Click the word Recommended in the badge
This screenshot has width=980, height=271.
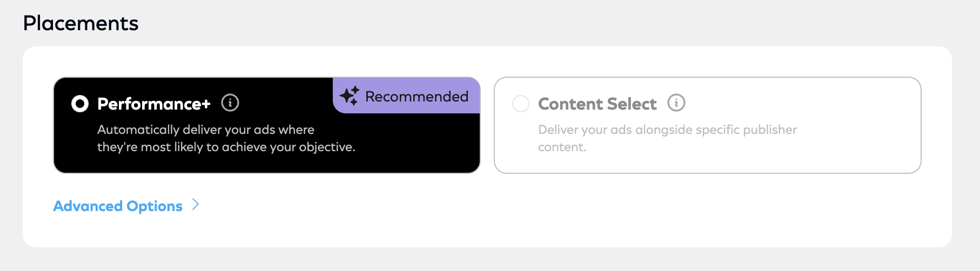coord(417,96)
